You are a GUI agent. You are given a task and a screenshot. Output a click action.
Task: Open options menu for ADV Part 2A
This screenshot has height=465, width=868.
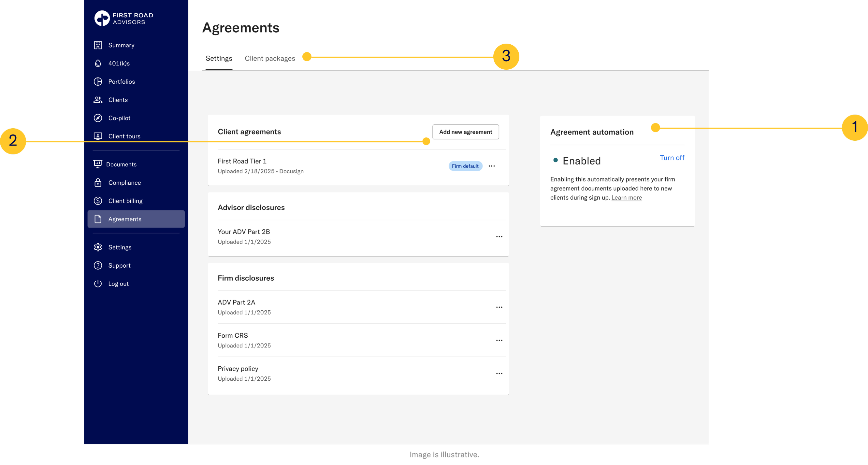[x=499, y=307]
